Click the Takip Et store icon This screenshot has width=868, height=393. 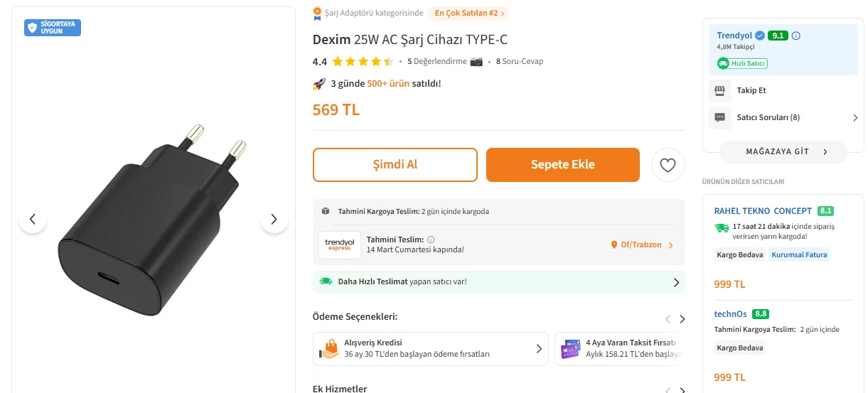tap(719, 91)
